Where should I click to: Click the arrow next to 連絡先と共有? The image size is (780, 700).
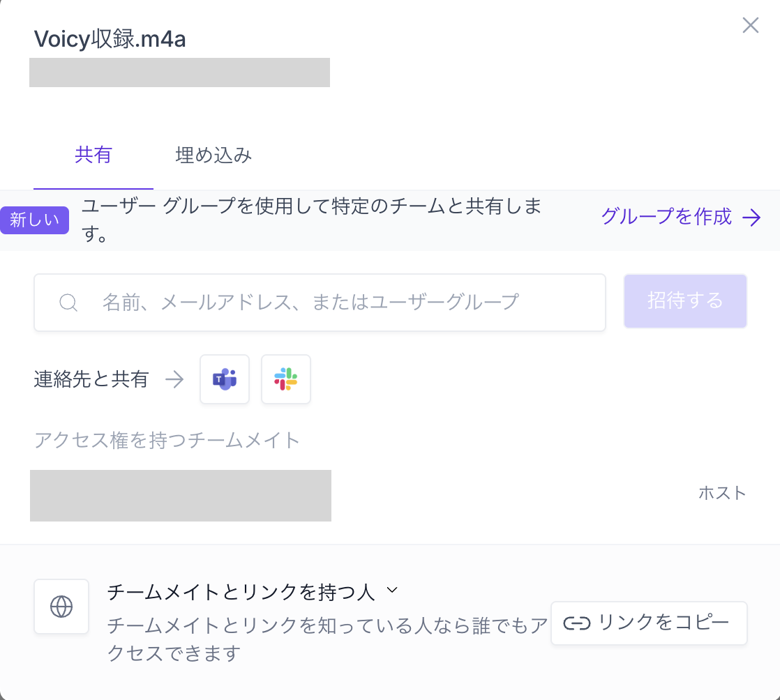pyautogui.click(x=175, y=379)
